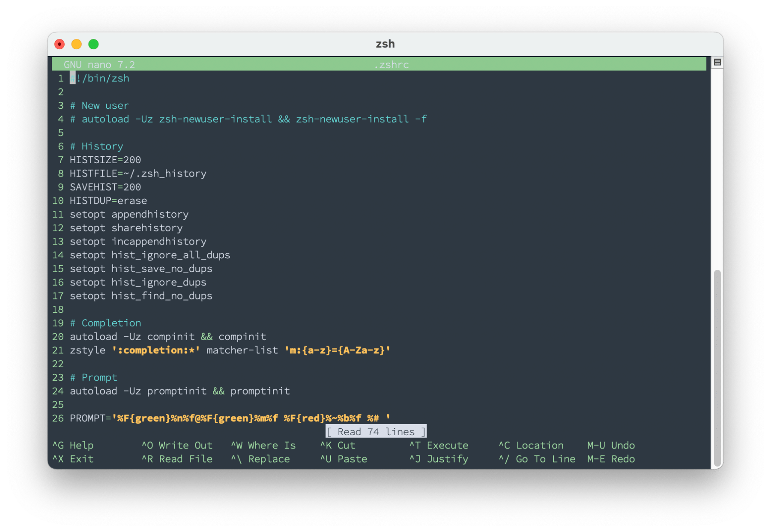The height and width of the screenshot is (532, 771).
Task: Click the ^/ Go To Line shortcut
Action: [x=537, y=459]
